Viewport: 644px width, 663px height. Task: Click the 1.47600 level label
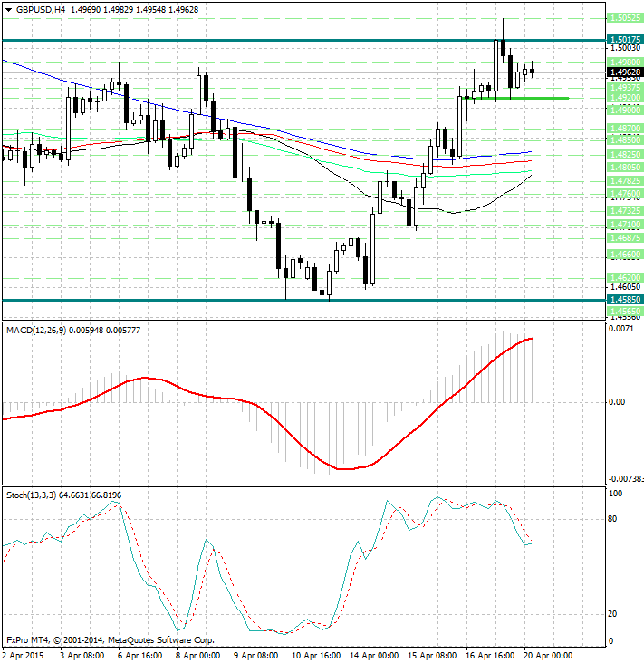(x=625, y=194)
